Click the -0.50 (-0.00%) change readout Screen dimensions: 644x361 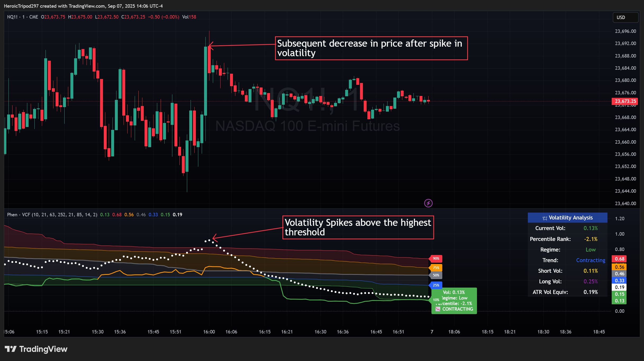[x=163, y=17]
